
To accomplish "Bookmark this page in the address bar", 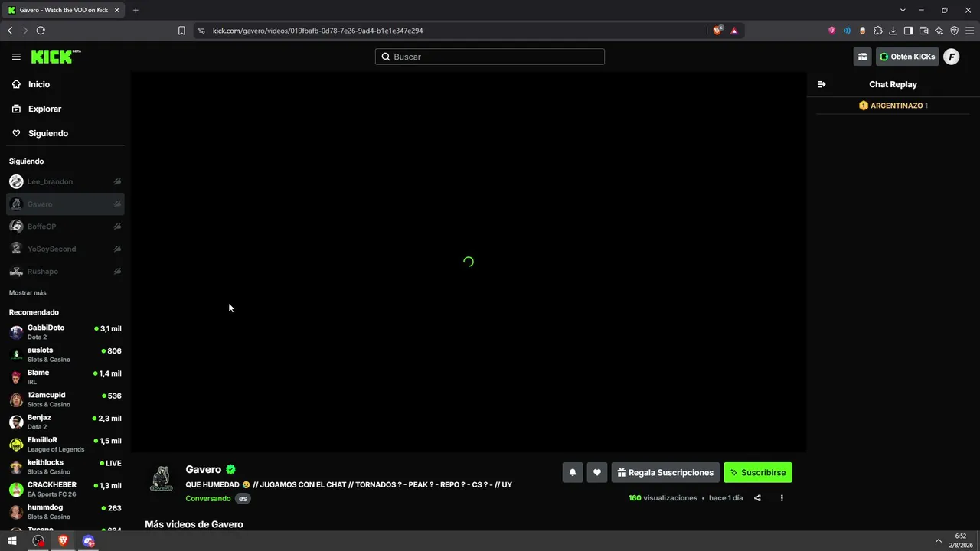I will (181, 31).
